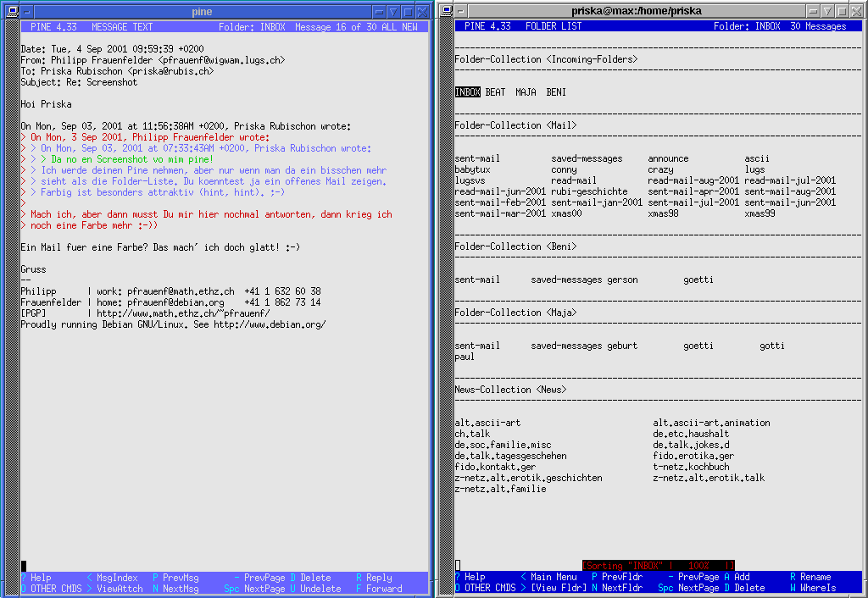Click the Sorting "INBOX" 100% progress indicator

pos(659,565)
